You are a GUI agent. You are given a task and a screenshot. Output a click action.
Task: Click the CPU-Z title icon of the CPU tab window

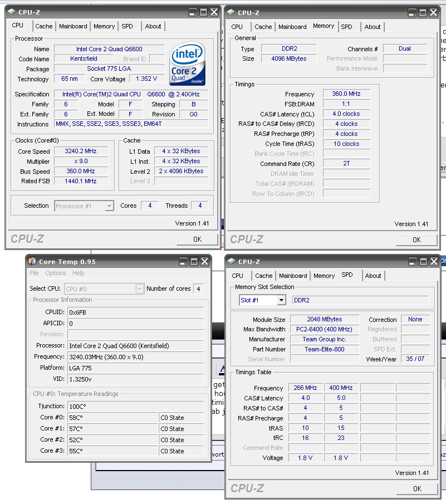12,12
